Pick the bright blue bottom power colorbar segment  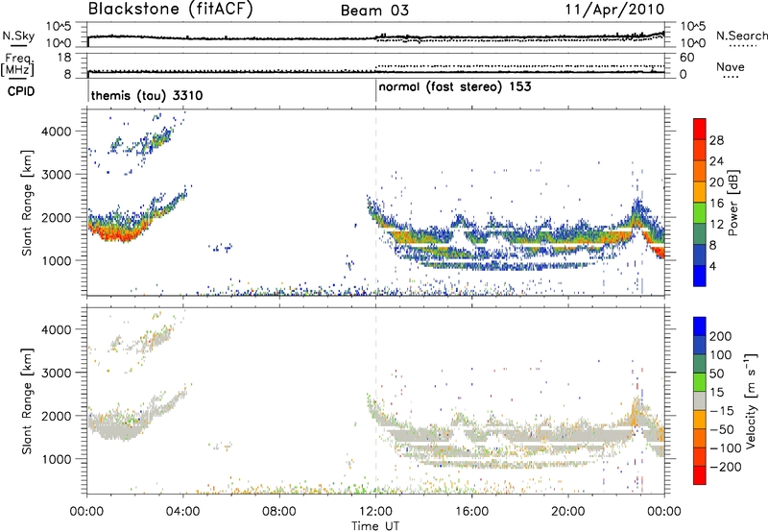click(700, 277)
